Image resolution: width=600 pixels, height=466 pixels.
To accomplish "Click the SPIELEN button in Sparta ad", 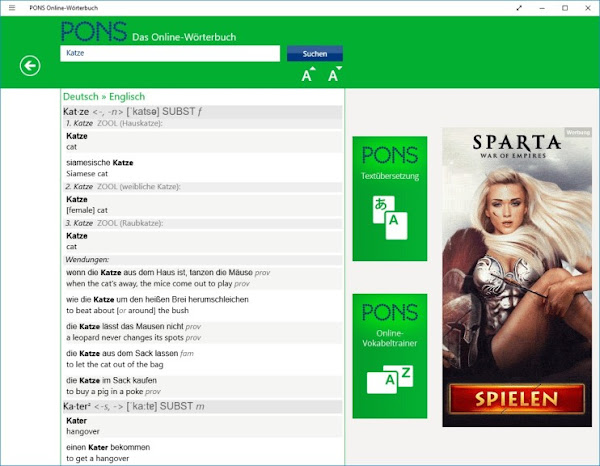I will 517,399.
